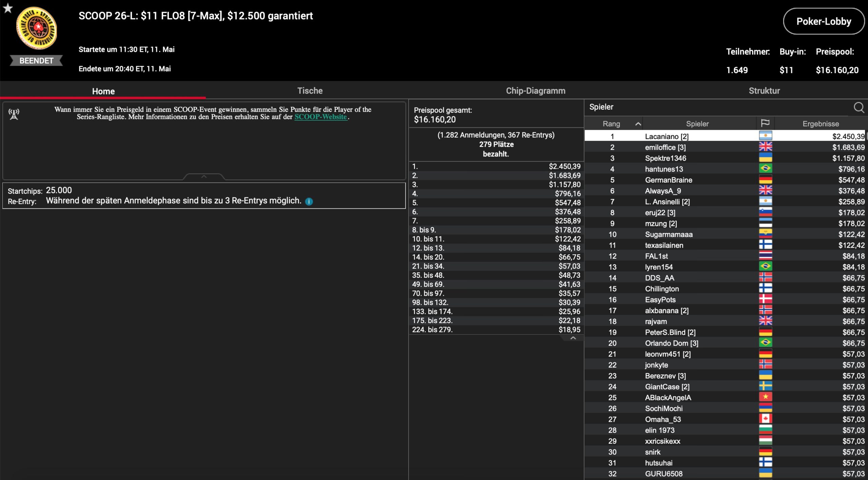Click the SCOOP tournament logo badge
Image resolution: width=868 pixels, height=480 pixels.
pos(37,28)
